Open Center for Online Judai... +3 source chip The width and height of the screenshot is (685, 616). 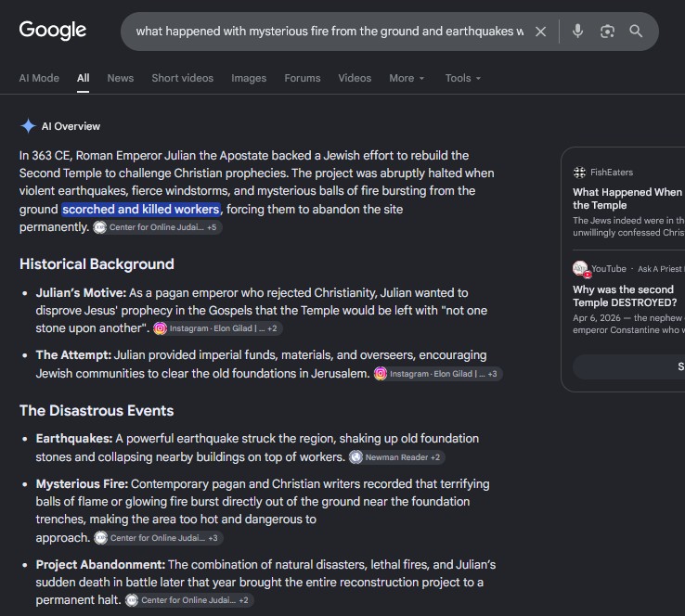click(158, 538)
